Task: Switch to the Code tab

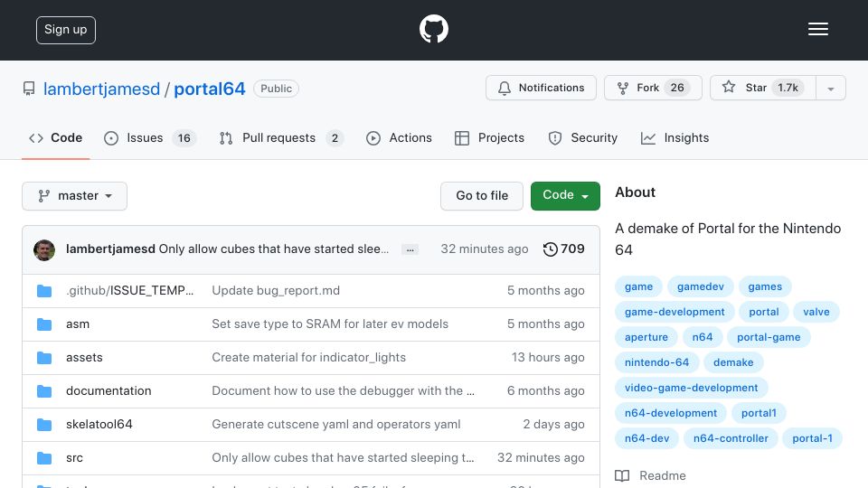Action: (55, 137)
